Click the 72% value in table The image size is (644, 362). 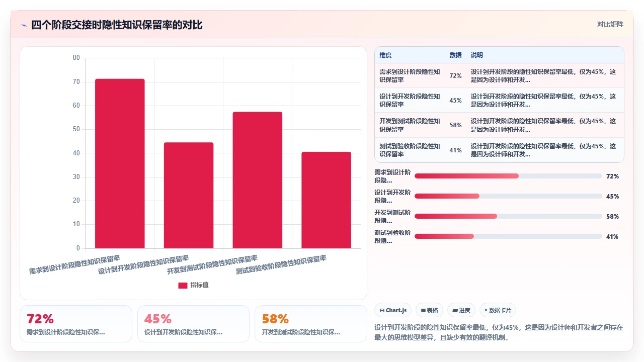point(455,76)
